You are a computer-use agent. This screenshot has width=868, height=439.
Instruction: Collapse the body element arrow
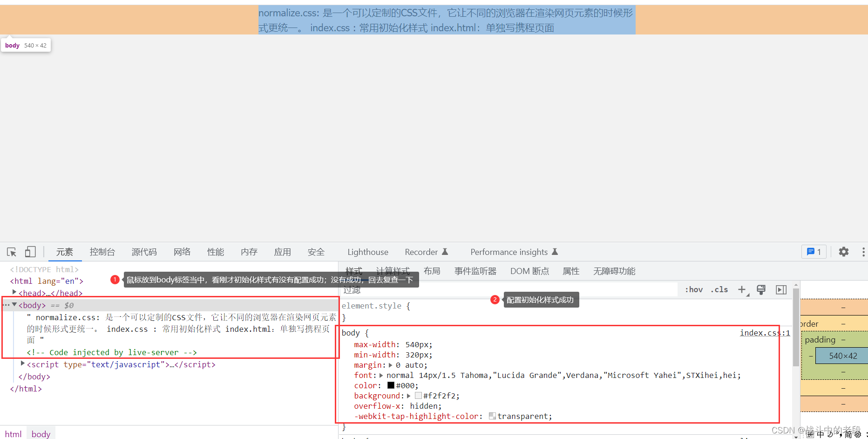14,305
